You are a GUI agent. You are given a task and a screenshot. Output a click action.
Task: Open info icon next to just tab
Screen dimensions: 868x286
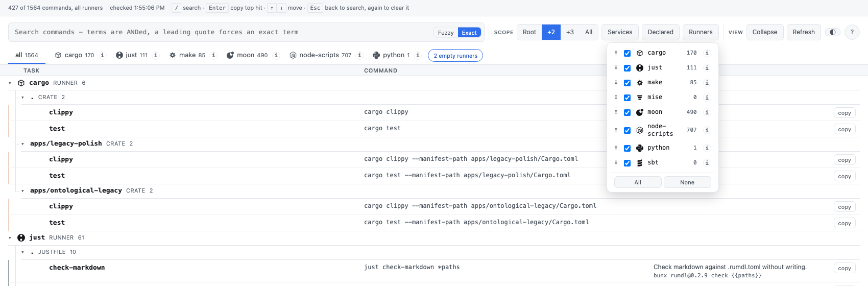(x=156, y=55)
